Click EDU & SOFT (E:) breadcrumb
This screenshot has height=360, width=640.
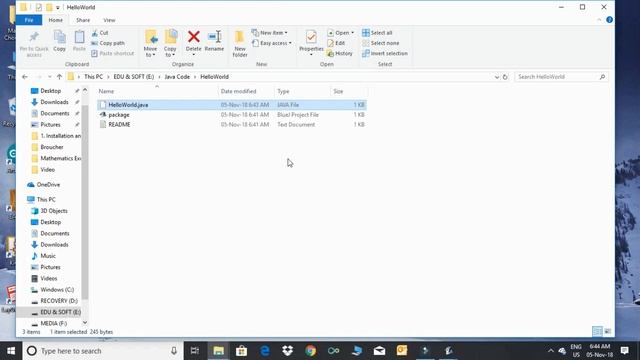[133, 77]
